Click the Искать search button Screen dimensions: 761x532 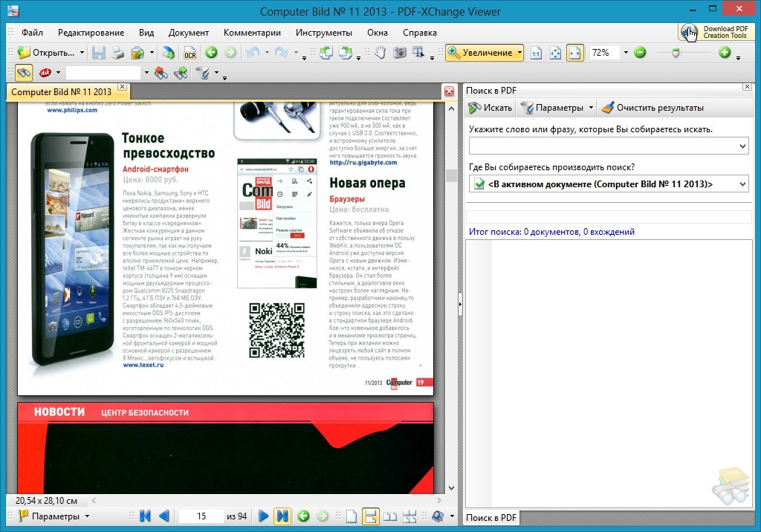[490, 108]
